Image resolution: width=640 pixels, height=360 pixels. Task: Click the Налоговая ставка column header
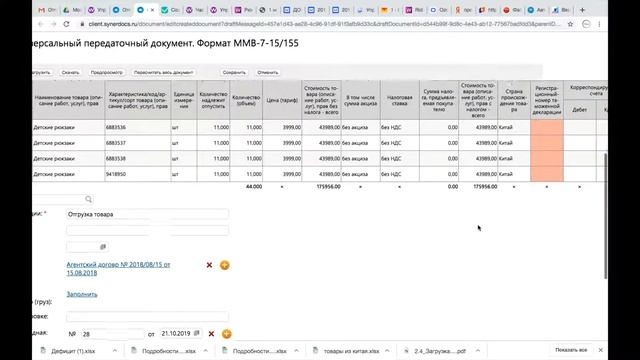[400, 100]
